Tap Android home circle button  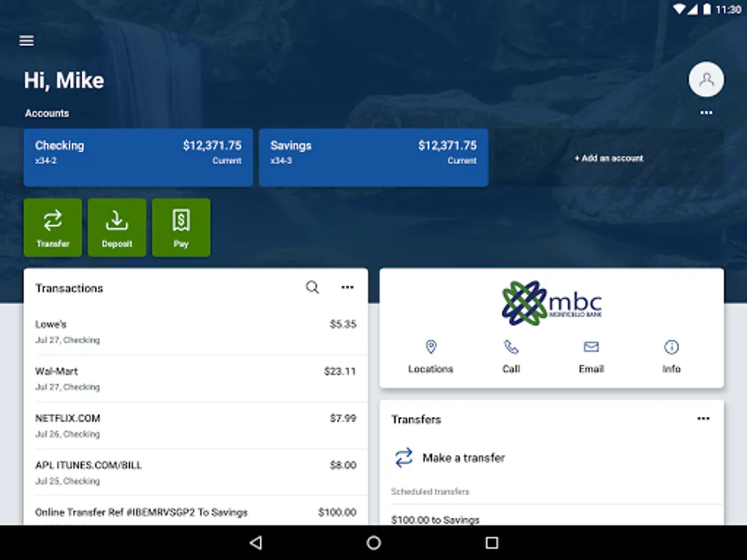pyautogui.click(x=374, y=543)
